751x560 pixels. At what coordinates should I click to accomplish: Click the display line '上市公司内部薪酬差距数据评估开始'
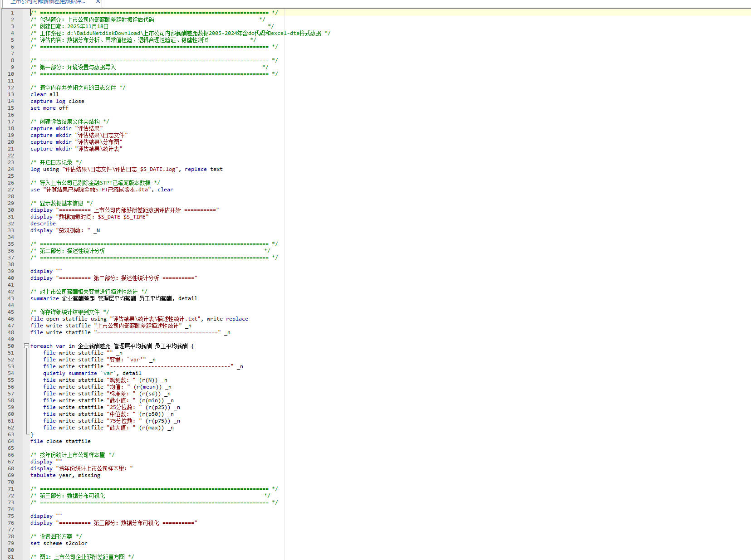125,210
